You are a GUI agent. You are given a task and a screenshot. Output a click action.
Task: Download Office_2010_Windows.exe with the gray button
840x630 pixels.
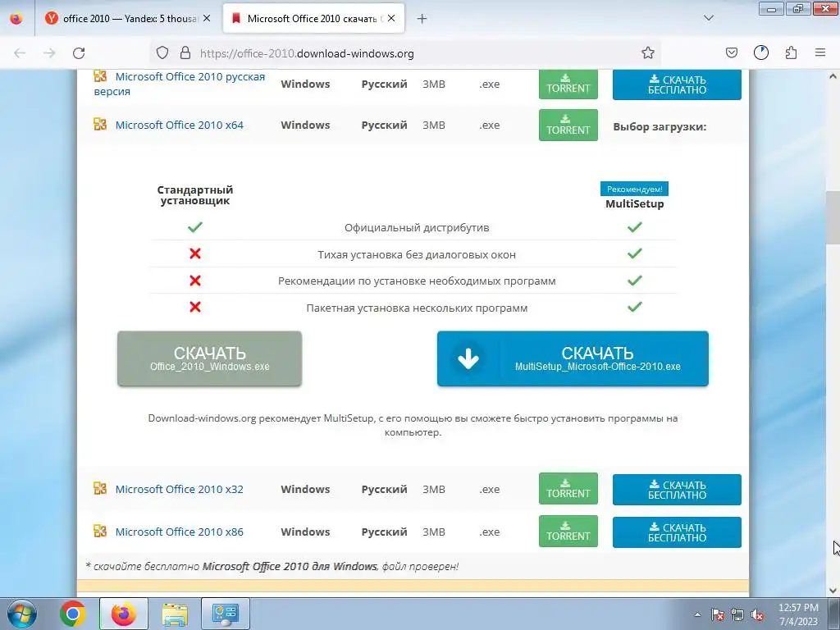[209, 358]
